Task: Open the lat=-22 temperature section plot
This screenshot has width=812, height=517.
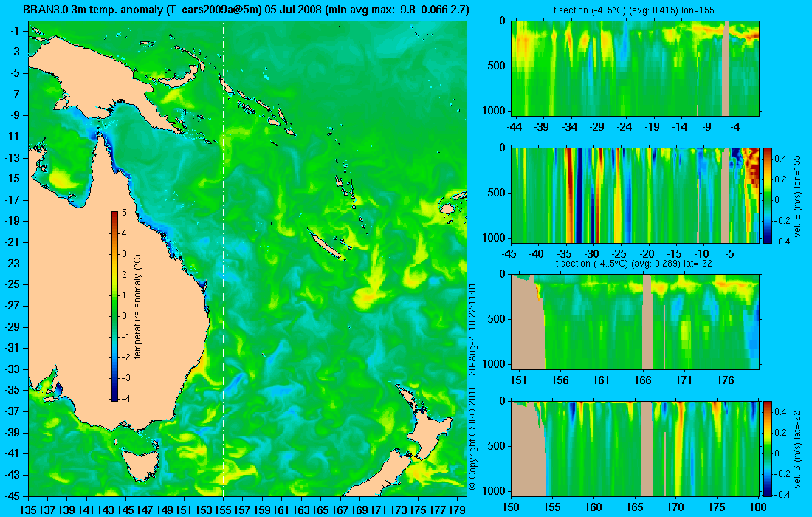Action: [x=636, y=322]
